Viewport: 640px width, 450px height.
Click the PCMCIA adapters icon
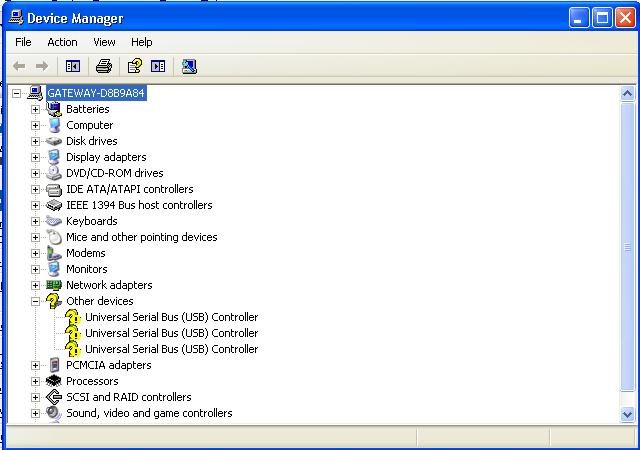pos(54,365)
